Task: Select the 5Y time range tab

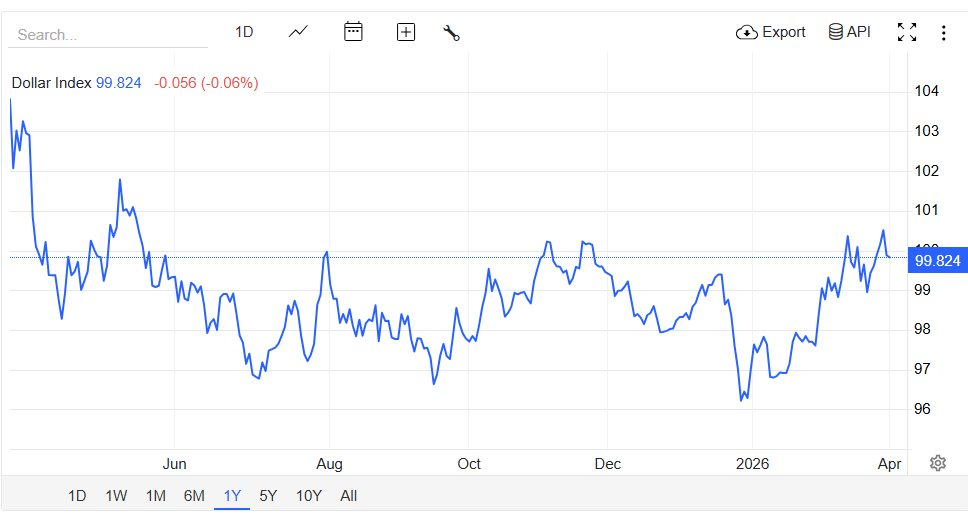Action: [x=268, y=495]
